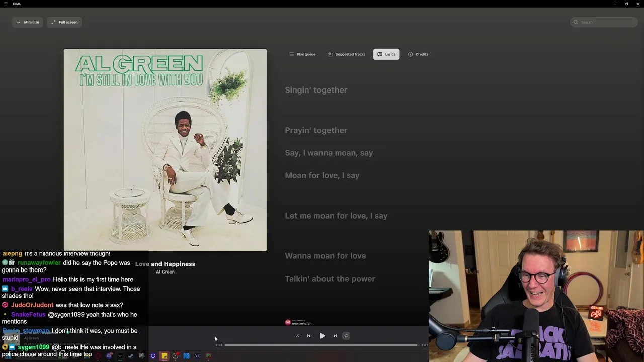Jump to lyric "Prayin' together"
The image size is (644, 362).
tap(316, 130)
